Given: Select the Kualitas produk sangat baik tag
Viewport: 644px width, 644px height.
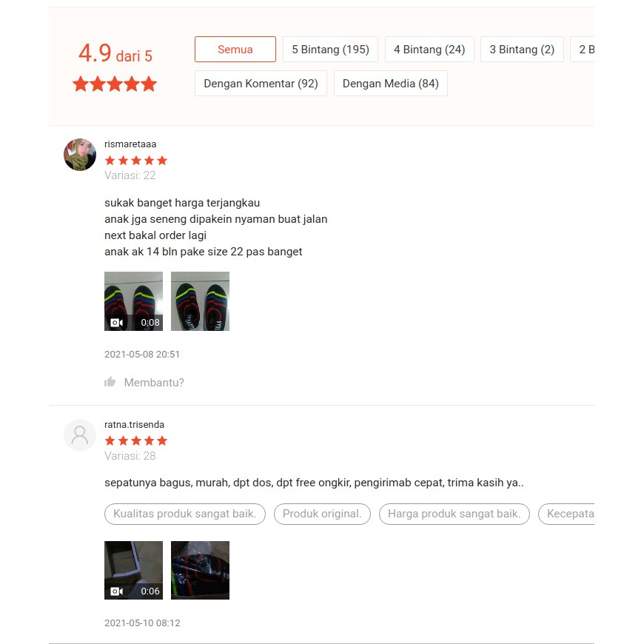Looking at the screenshot, I should (x=185, y=514).
